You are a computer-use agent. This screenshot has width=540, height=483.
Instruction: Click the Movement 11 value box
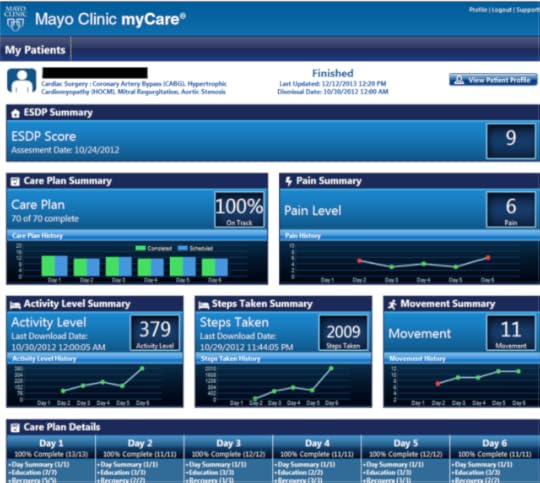[x=511, y=333]
